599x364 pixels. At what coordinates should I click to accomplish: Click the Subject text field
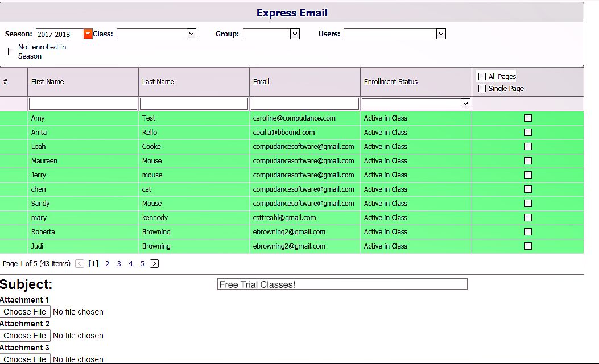(x=342, y=284)
